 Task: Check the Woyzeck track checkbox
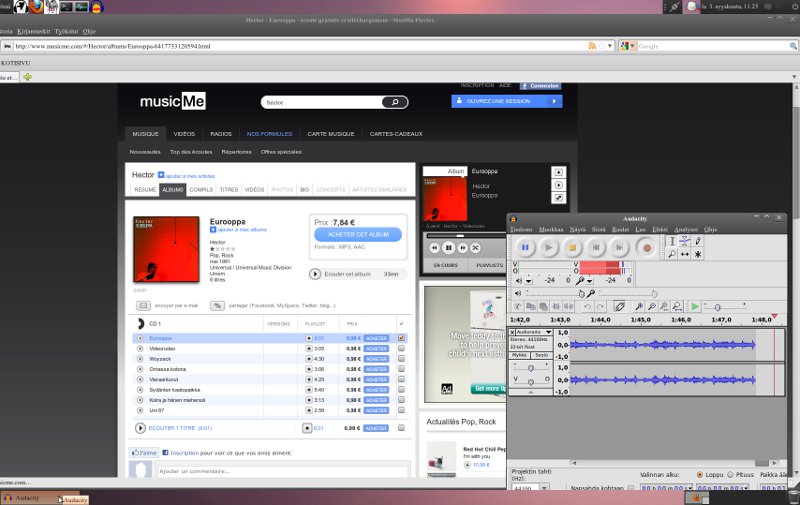pos(401,359)
